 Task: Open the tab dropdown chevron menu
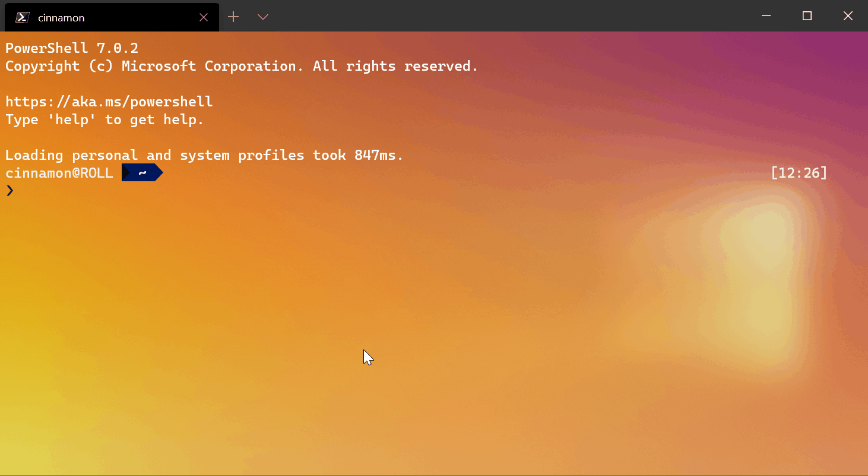click(x=262, y=17)
